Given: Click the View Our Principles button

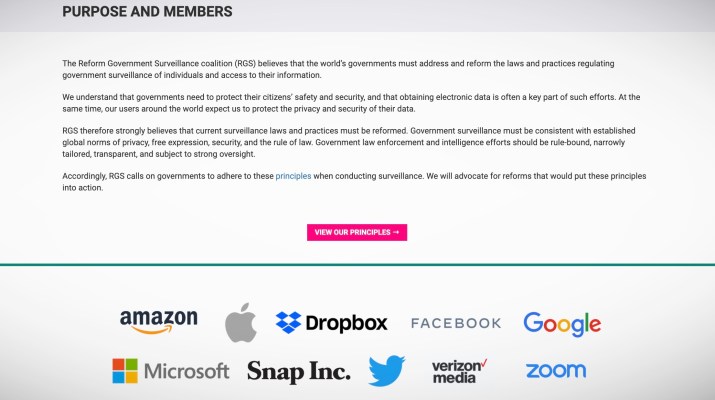Looking at the screenshot, I should 357,232.
